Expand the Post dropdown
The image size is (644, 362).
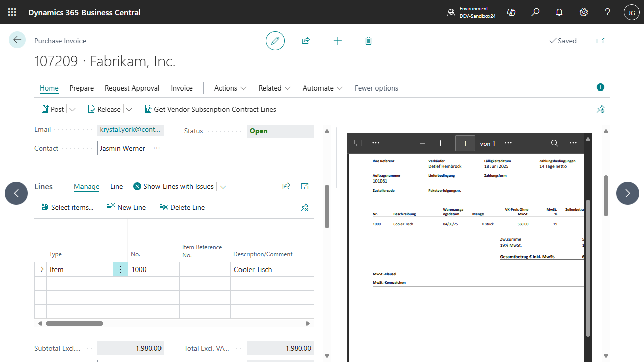point(72,109)
